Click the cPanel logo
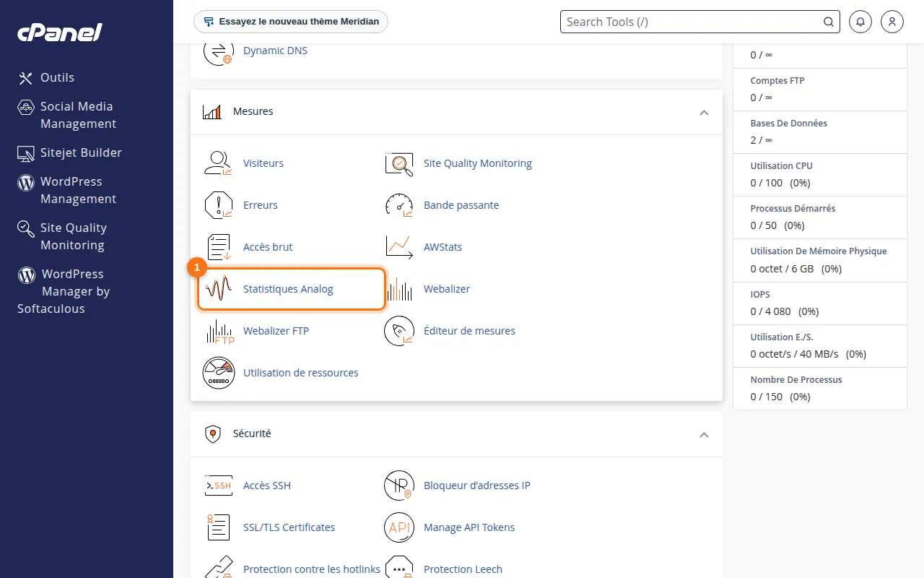The image size is (924, 578). [60, 32]
